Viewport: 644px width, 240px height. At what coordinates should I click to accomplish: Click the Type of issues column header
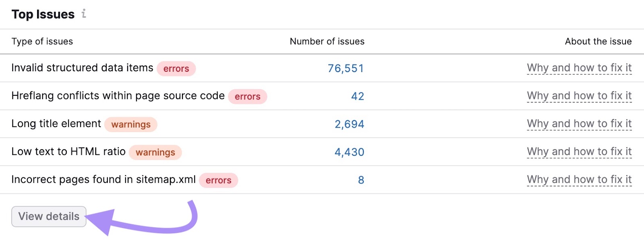[42, 41]
